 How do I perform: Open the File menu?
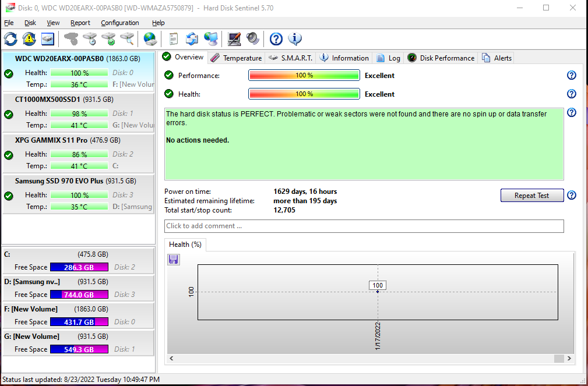(9, 23)
